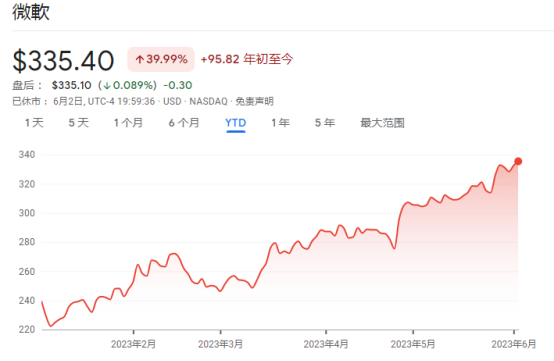Click the red endpoint dot on chart
Viewport: 554px width, 361px height.
coord(518,161)
